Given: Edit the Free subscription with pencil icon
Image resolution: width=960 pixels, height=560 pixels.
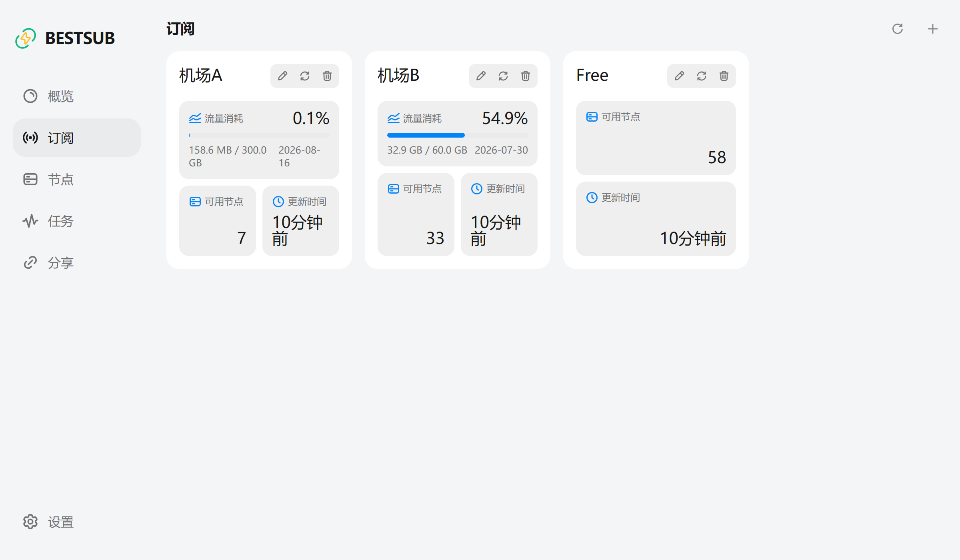Looking at the screenshot, I should tap(679, 76).
